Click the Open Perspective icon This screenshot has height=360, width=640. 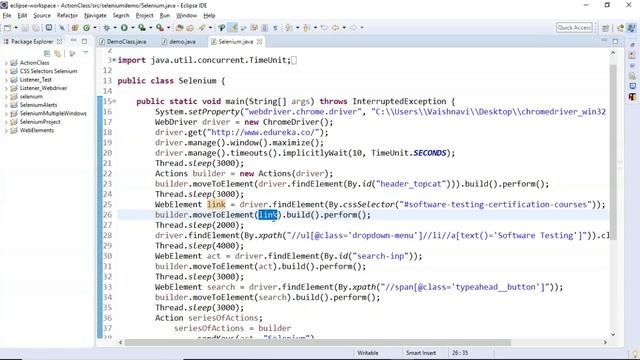606,28
